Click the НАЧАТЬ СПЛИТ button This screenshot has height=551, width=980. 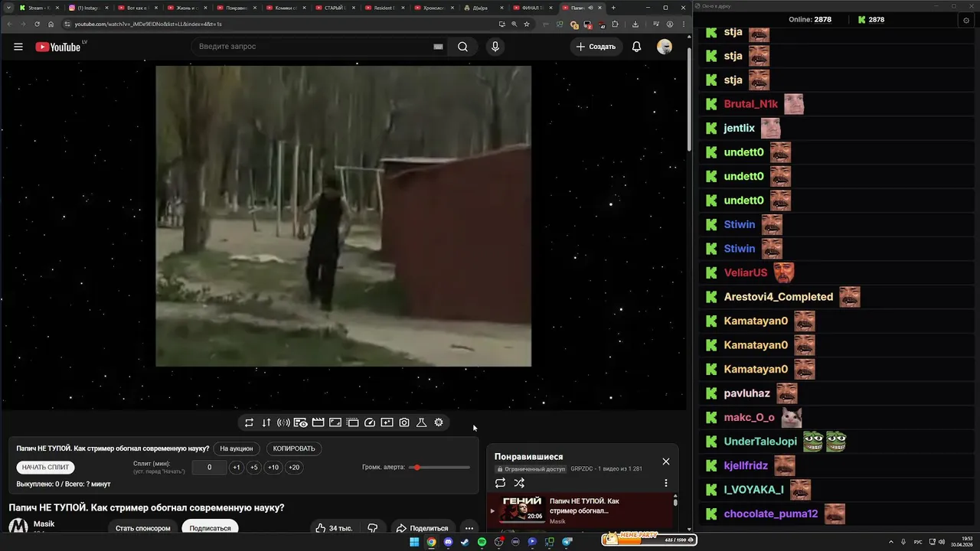(45, 467)
